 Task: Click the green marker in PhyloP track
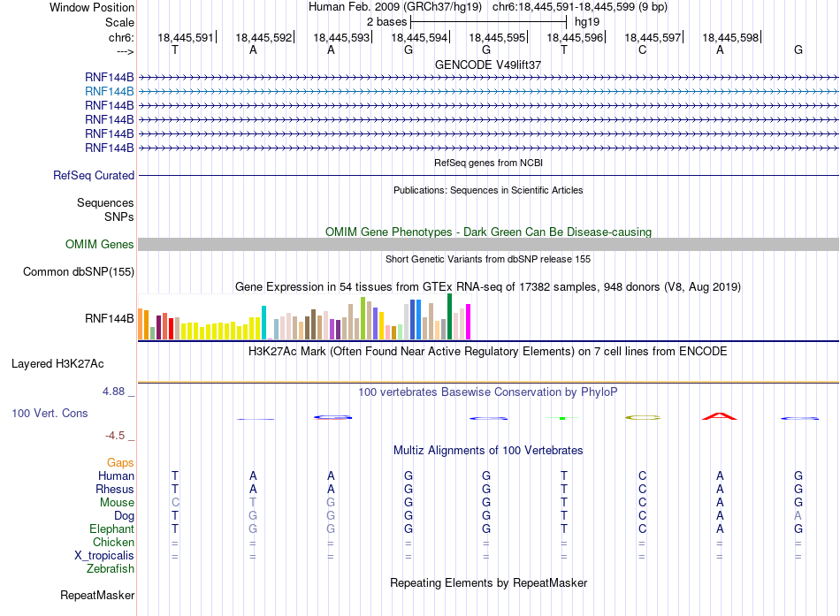[562, 418]
